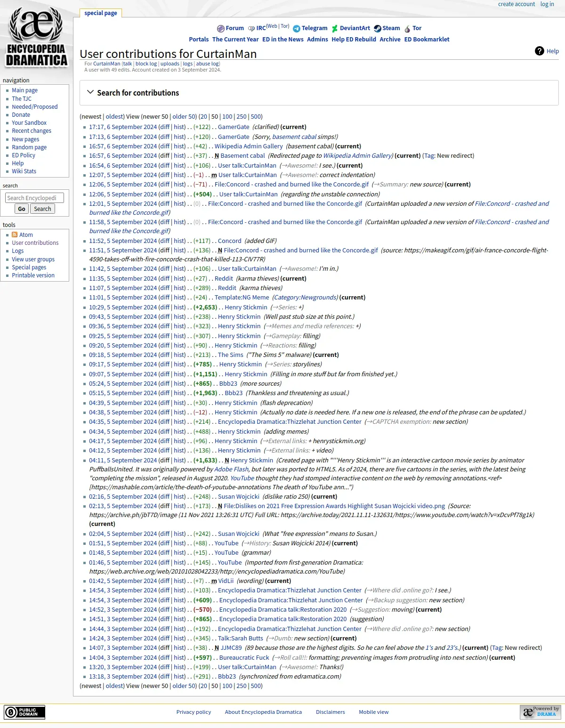The image size is (565, 728).
Task: Open Printable version link
Action: [x=33, y=275]
